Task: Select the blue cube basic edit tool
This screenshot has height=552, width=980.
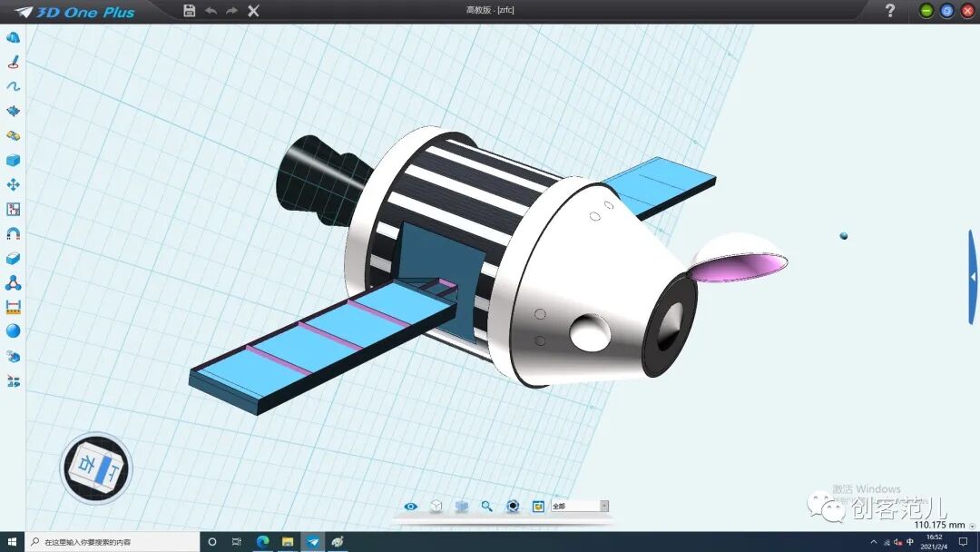Action: point(13,160)
